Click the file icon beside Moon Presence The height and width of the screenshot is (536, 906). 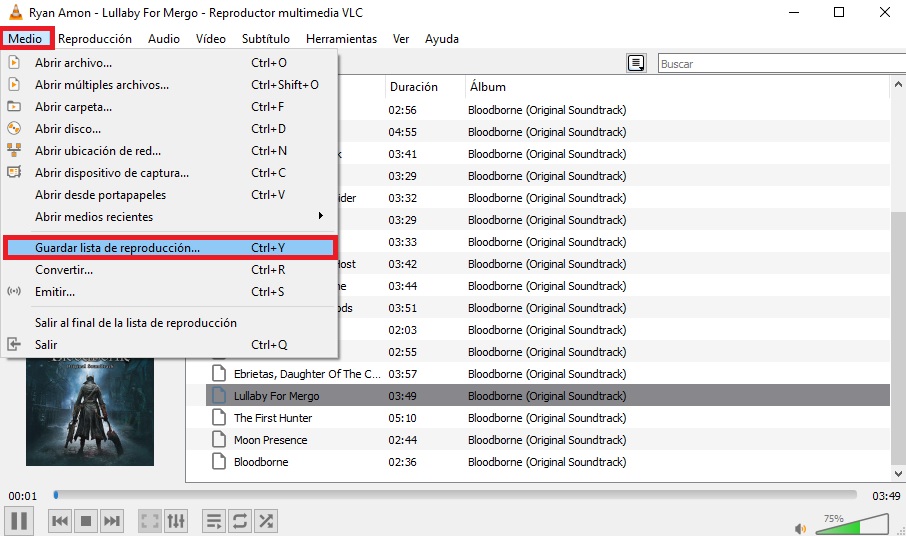219,440
